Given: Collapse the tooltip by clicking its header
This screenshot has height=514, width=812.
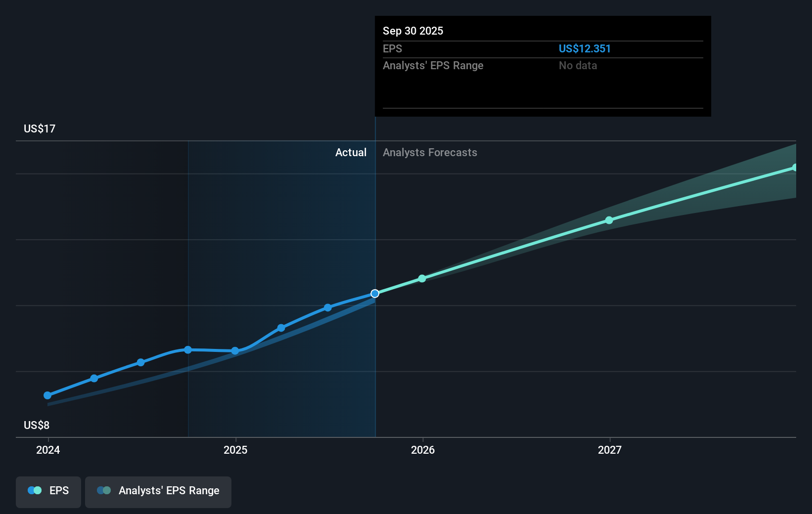Looking at the screenshot, I should [413, 31].
